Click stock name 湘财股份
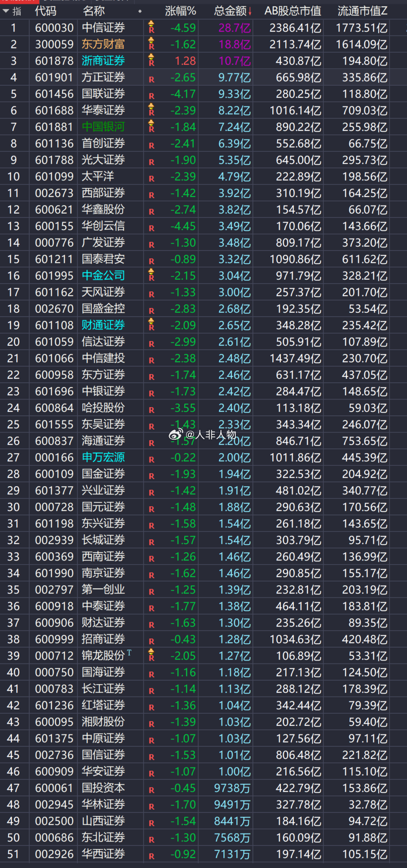Screen dimensions: 407x868 (x=103, y=722)
